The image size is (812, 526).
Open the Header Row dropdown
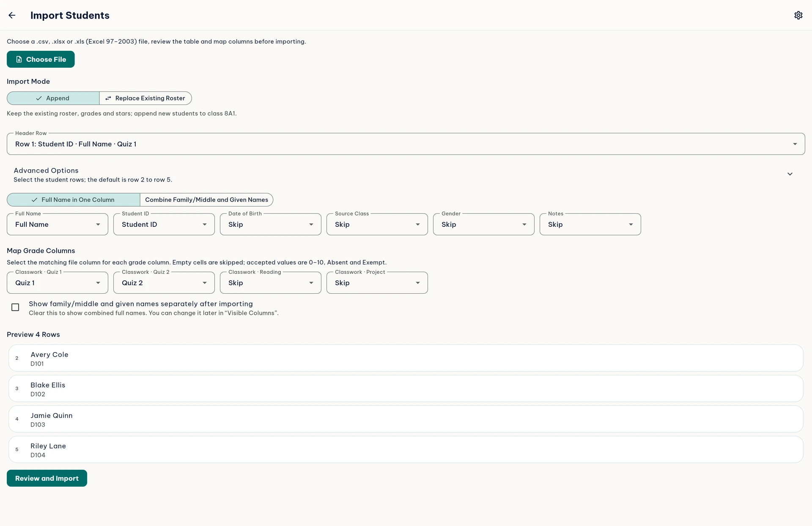coord(406,144)
